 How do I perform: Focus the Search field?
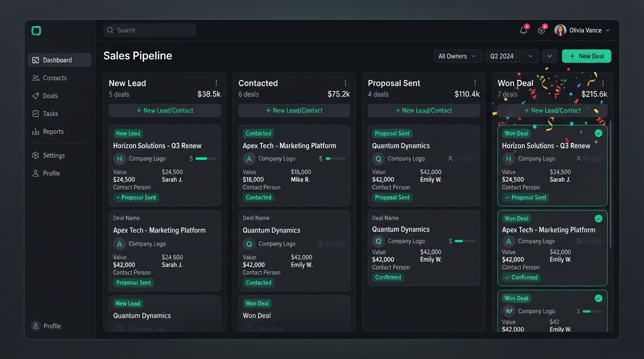pyautogui.click(x=150, y=30)
